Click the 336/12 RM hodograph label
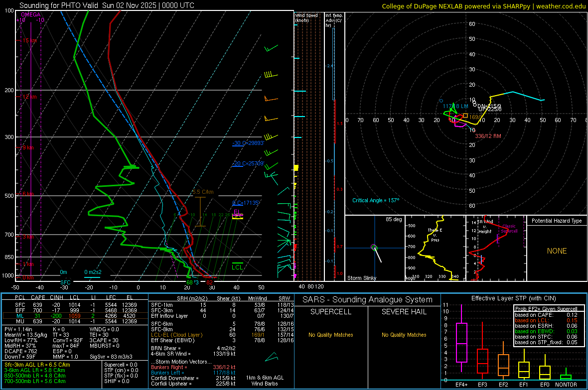Image resolution: width=588 pixels, height=390 pixels. coord(488,136)
